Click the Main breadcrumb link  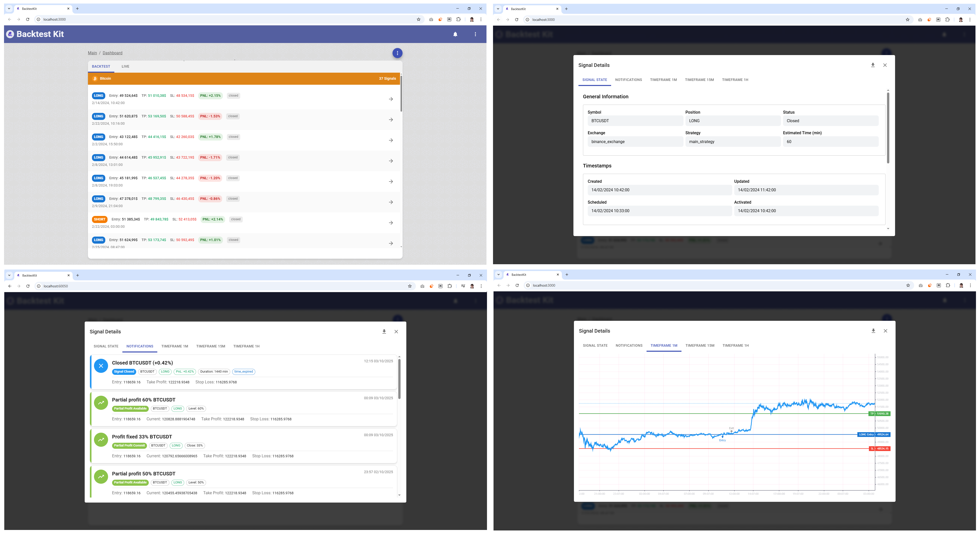92,53
